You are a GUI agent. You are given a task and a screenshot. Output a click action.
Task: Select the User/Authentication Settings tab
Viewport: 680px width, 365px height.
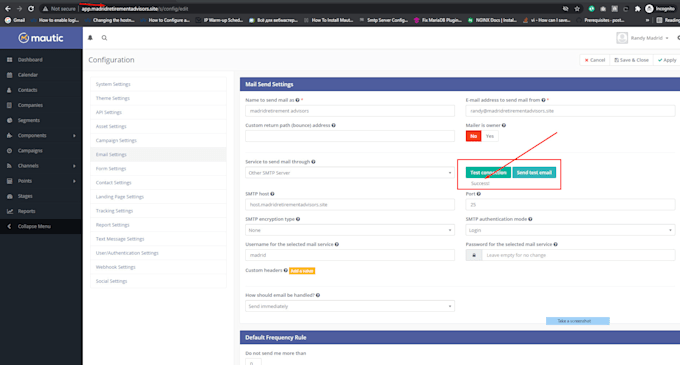(158, 253)
